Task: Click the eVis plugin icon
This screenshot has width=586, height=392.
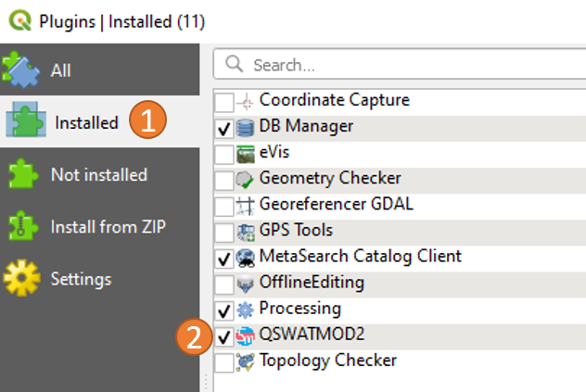Action: pos(246,155)
